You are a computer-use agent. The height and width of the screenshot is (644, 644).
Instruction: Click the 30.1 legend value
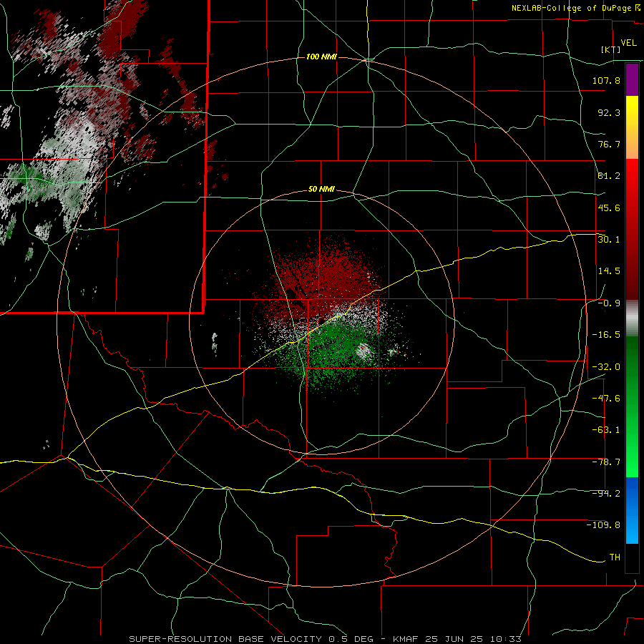(609, 240)
